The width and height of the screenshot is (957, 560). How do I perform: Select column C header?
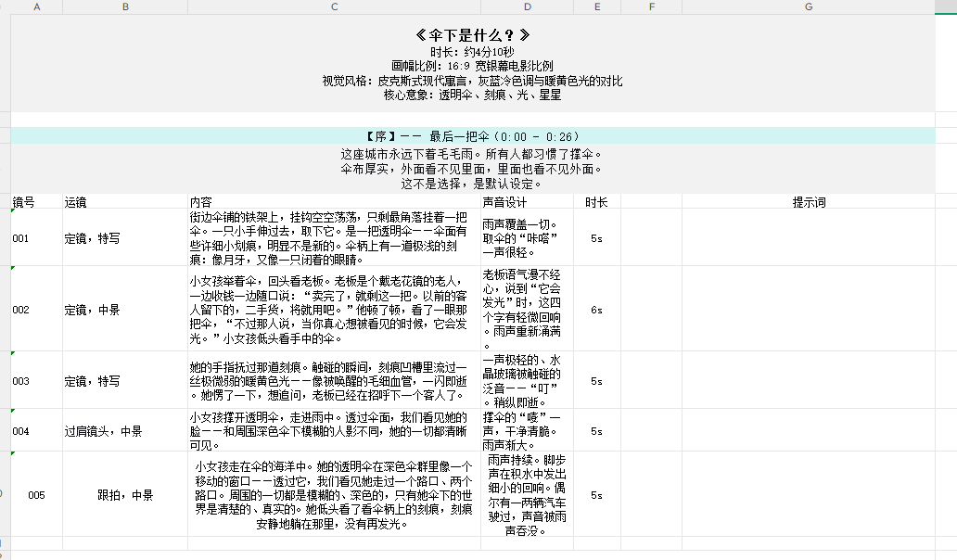pos(334,6)
